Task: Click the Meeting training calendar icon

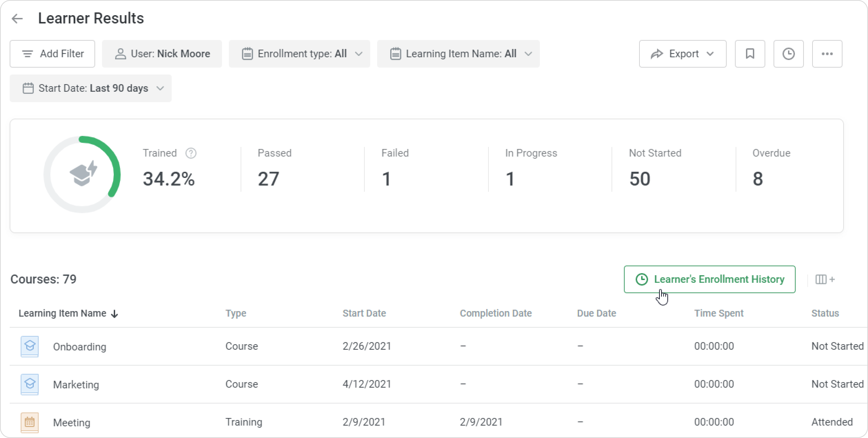Action: pos(30,422)
